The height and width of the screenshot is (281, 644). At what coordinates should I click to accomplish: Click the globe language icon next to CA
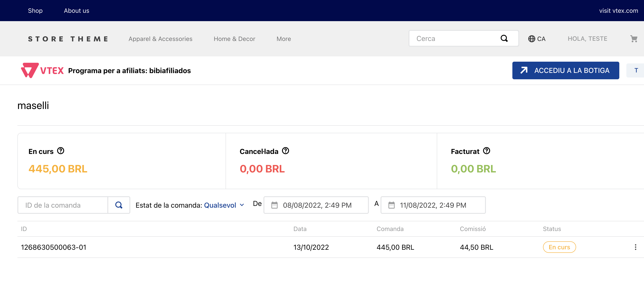pyautogui.click(x=532, y=39)
